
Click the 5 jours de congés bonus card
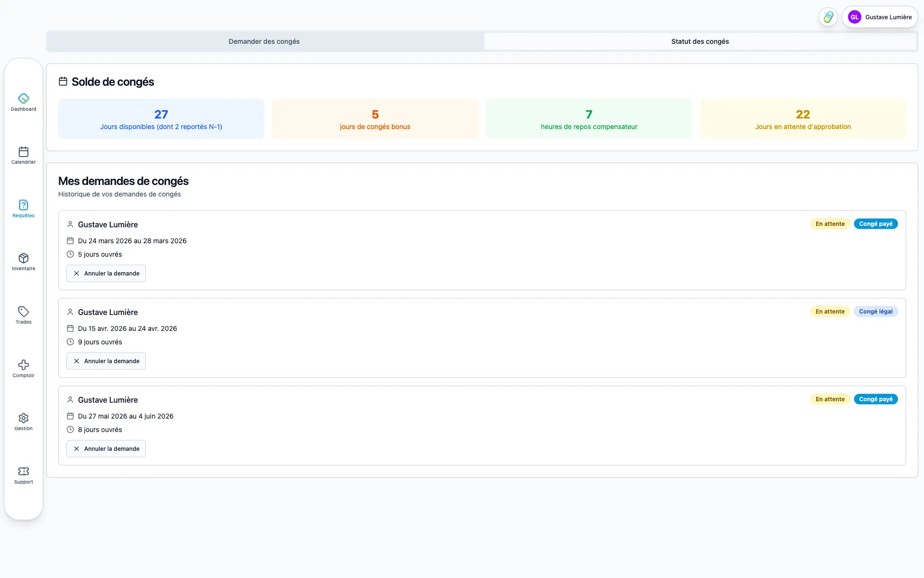(x=375, y=119)
